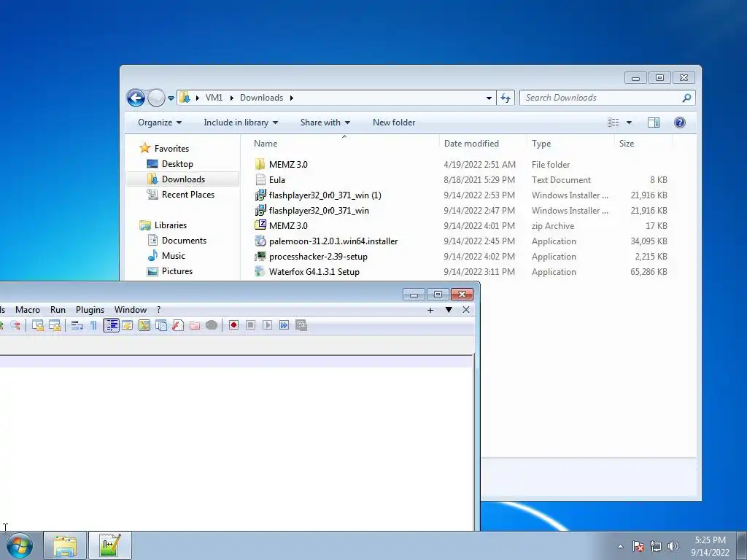Select Recent Places in navigation pane
The height and width of the screenshot is (560, 747).
(187, 194)
